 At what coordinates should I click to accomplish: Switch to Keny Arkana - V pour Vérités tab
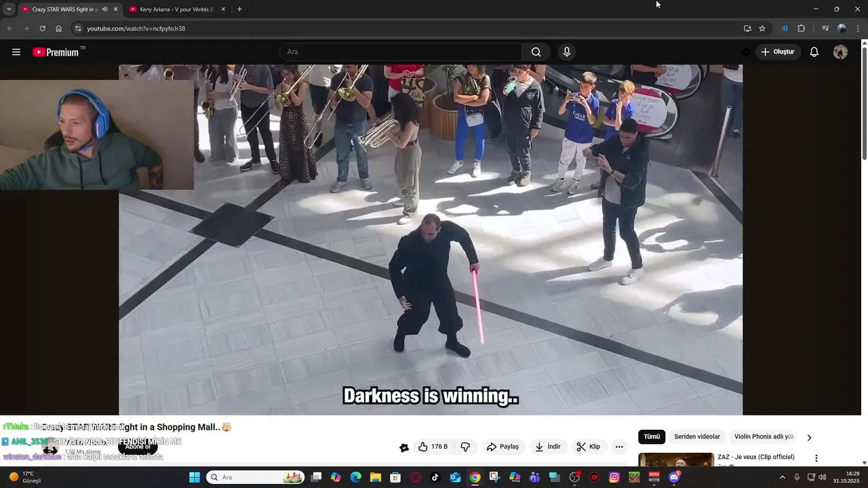(x=177, y=9)
